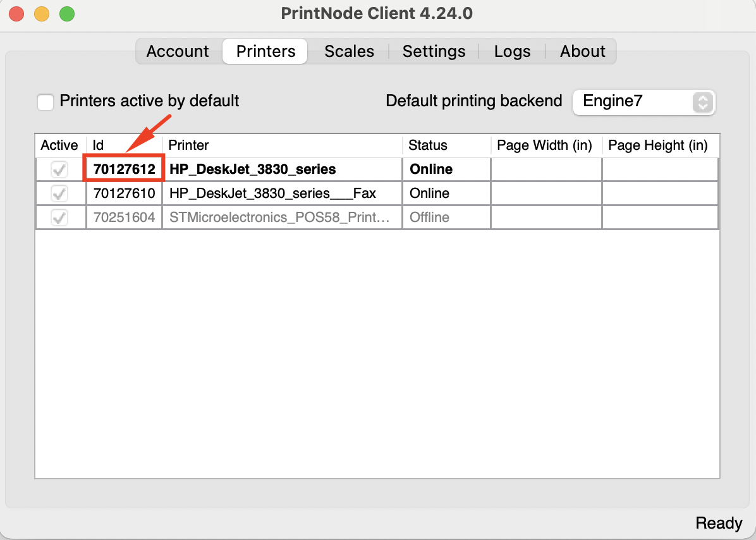Open the Logs tab
756x540 pixels.
pyautogui.click(x=512, y=51)
